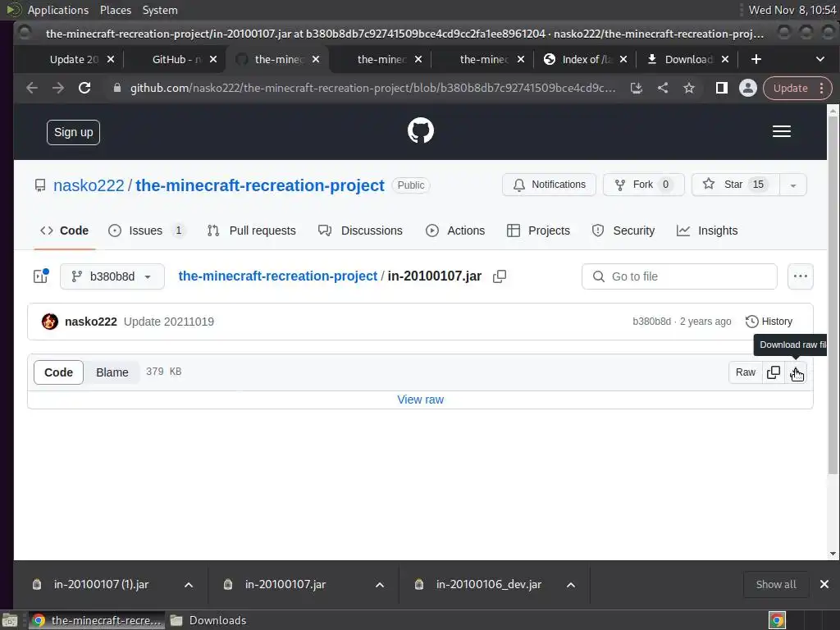Open the Issues repository tab
840x630 pixels.
coord(146,231)
